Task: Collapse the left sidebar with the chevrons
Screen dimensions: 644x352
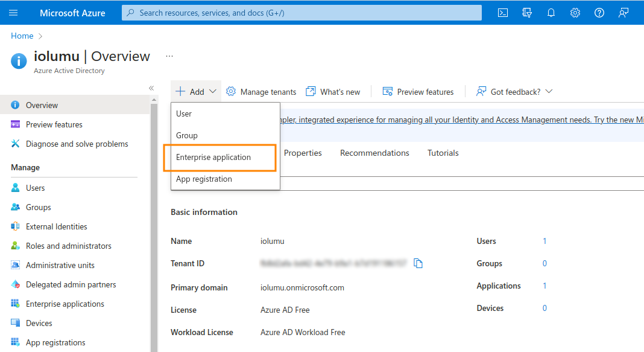Action: point(151,88)
